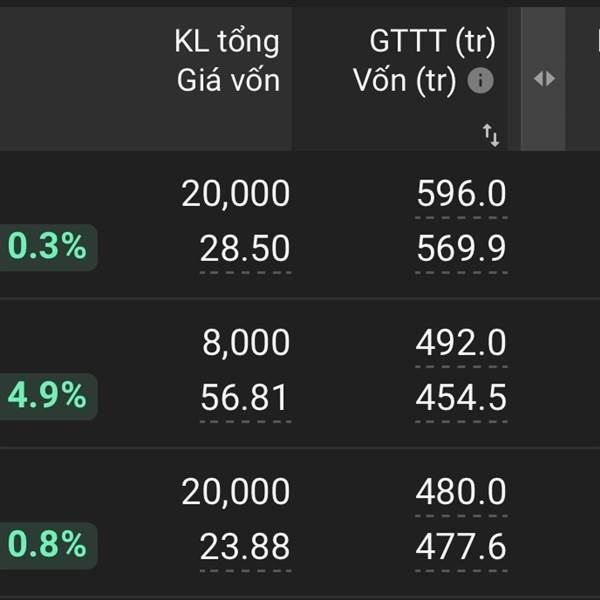Click market value 492.0

461,343
